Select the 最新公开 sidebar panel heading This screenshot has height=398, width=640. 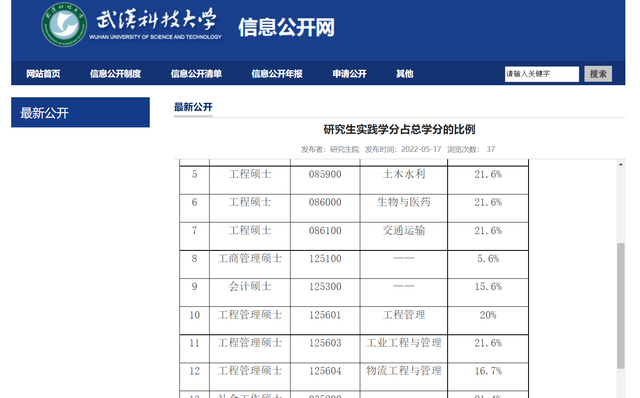click(x=80, y=112)
